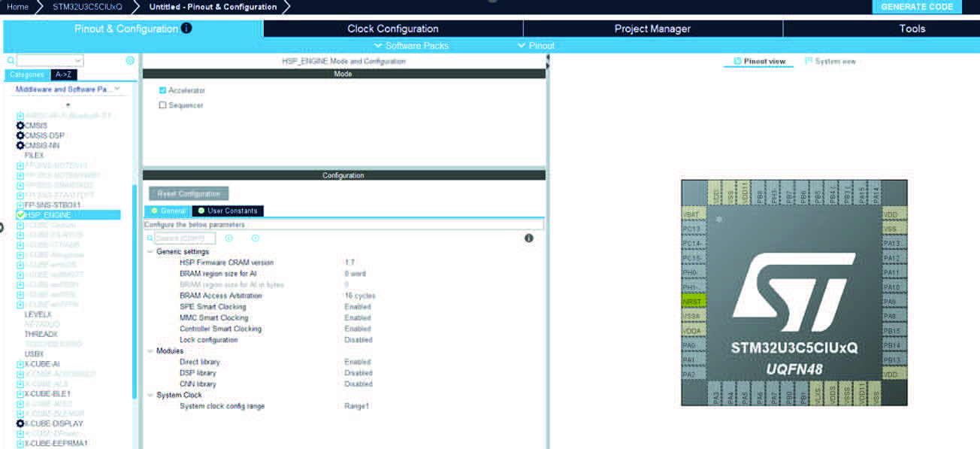Click the left sidebar vertical scrollbar
The height and width of the screenshot is (449, 980).
(135, 292)
